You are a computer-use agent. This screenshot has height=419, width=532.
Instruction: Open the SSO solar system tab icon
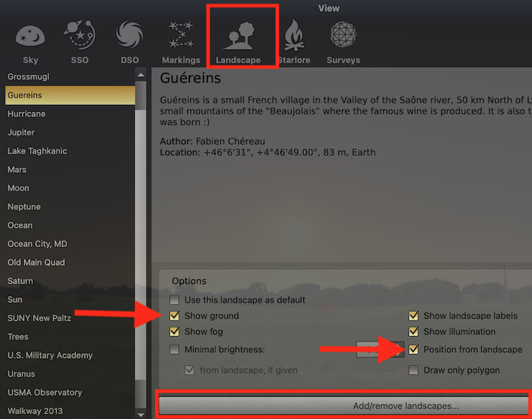(80, 35)
